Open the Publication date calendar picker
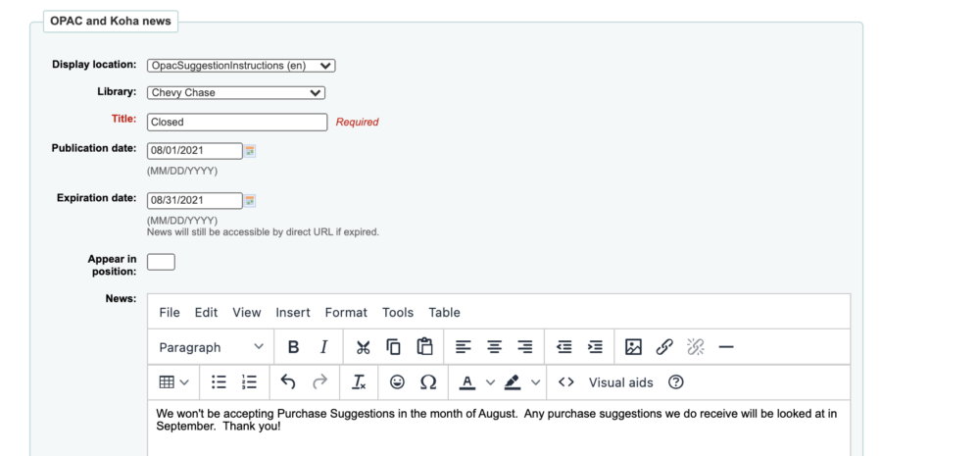980x456 pixels. (x=250, y=151)
